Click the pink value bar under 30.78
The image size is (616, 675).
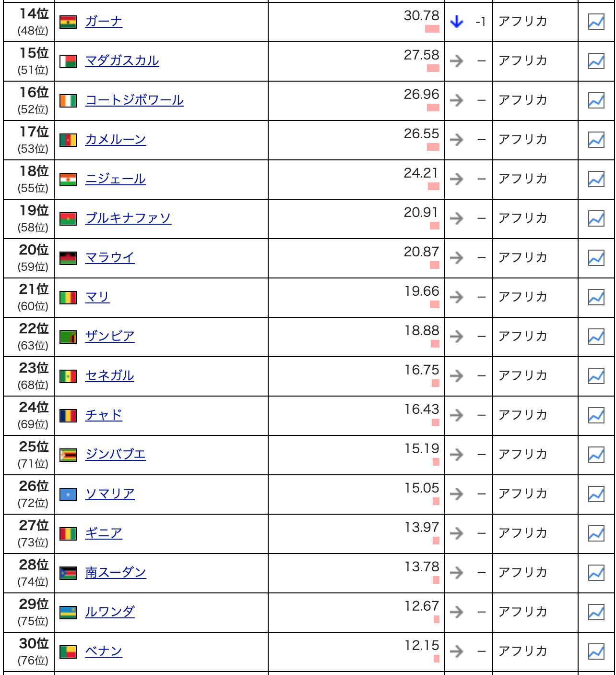tap(432, 29)
